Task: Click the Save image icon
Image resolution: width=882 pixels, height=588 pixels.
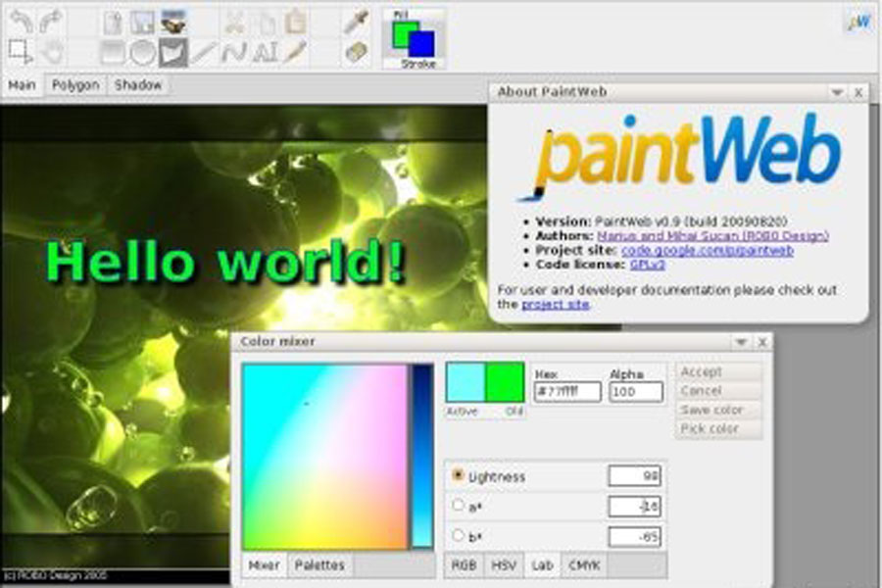Action: (142, 23)
